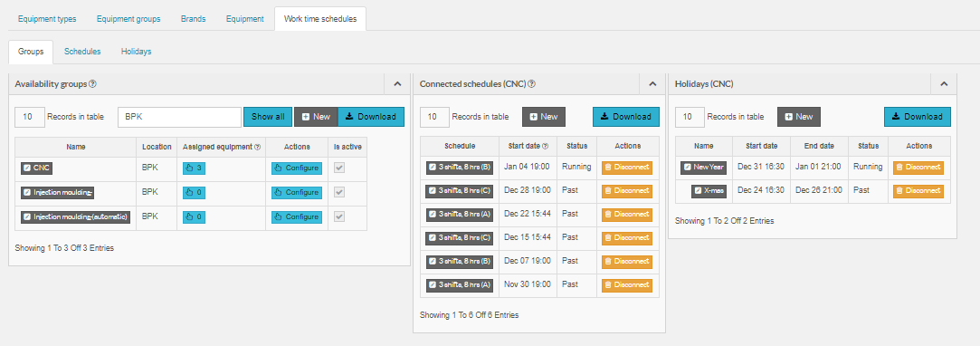This screenshot has height=346, width=980.
Task: Disconnect the Dec 07 schedule
Action: coord(627,262)
